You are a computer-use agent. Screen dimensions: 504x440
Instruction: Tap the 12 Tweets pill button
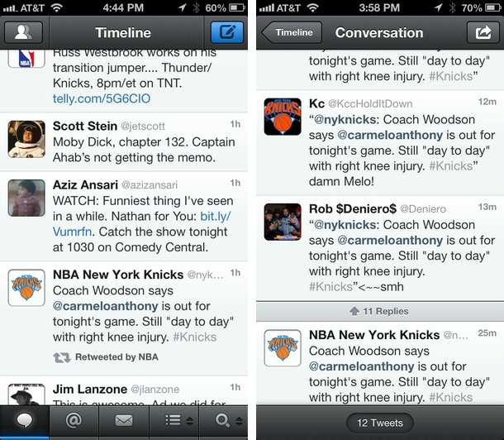tap(380, 423)
